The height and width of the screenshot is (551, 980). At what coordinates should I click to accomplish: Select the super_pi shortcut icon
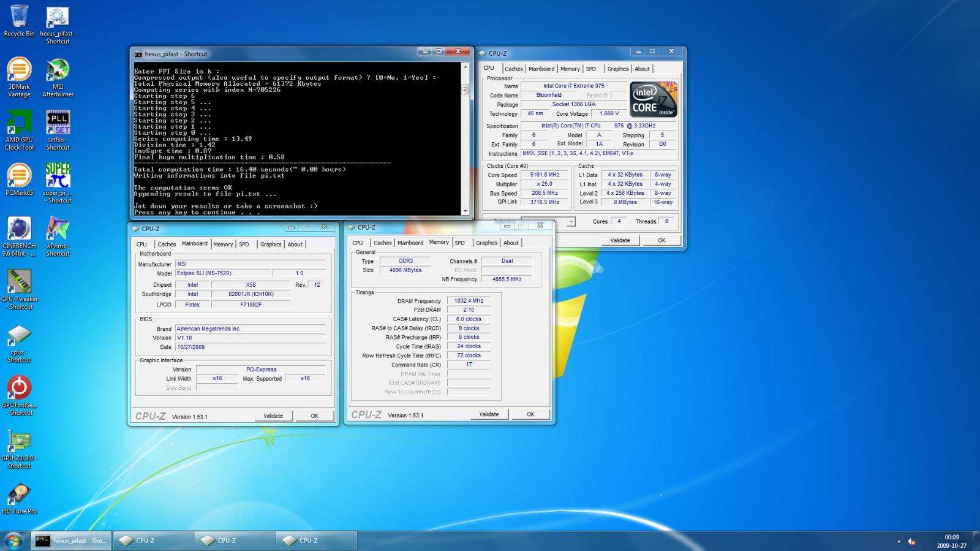(x=58, y=183)
